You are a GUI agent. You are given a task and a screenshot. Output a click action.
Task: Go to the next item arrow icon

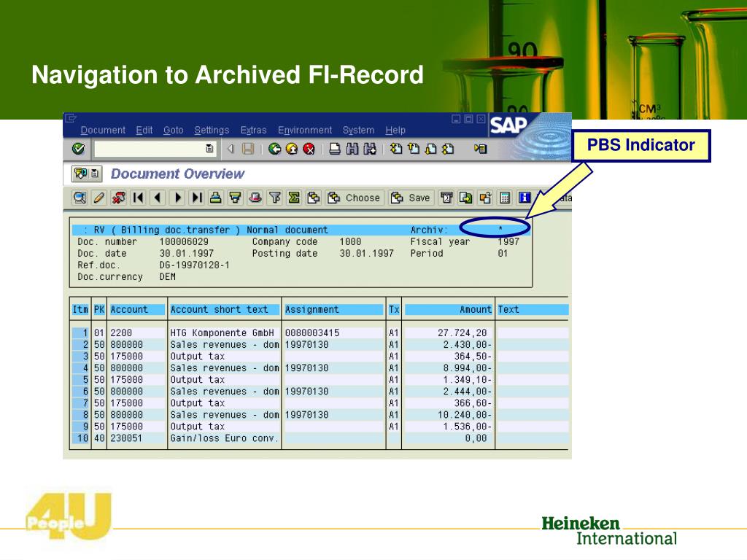tap(177, 197)
